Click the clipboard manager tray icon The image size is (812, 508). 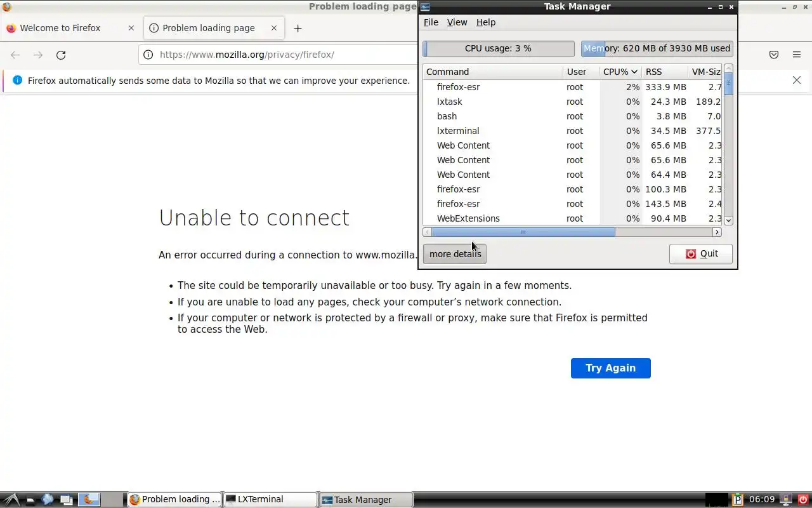(x=738, y=500)
